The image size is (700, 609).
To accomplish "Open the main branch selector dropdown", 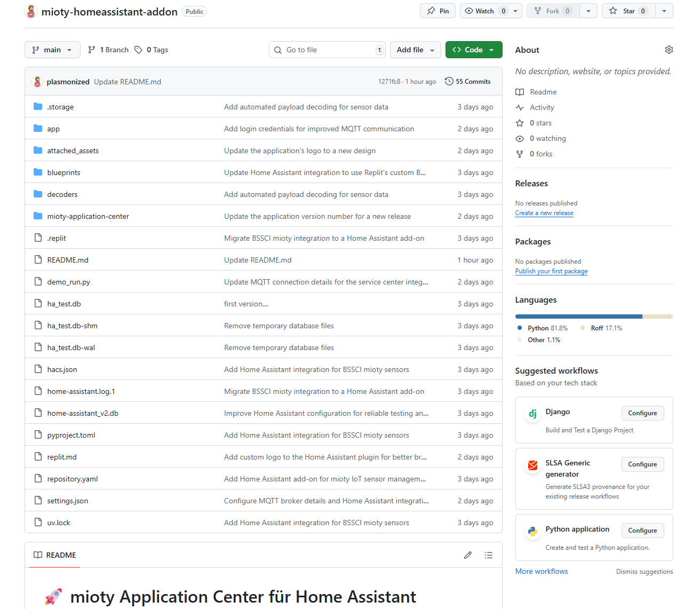I will pyautogui.click(x=52, y=50).
